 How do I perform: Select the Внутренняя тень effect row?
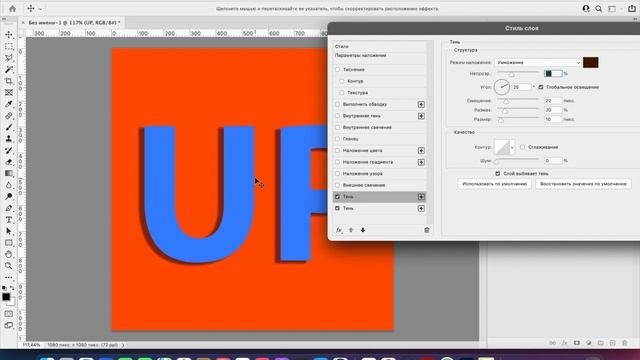[x=380, y=116]
